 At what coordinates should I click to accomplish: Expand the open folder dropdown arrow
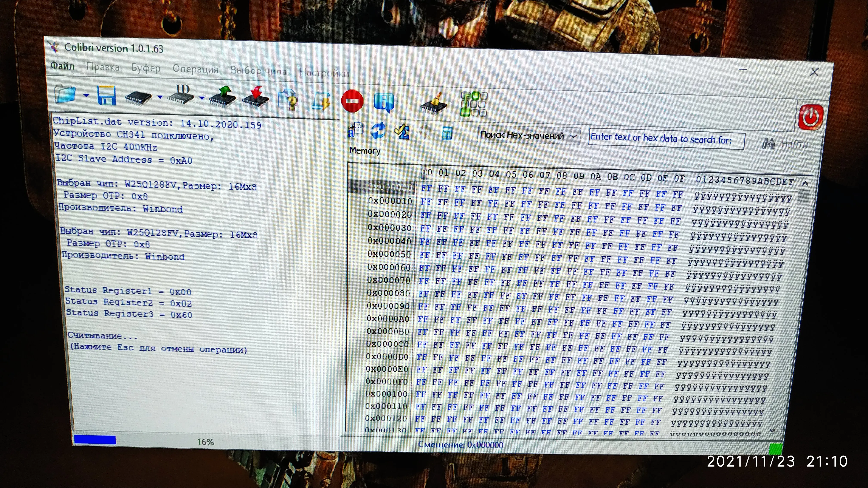(86, 95)
